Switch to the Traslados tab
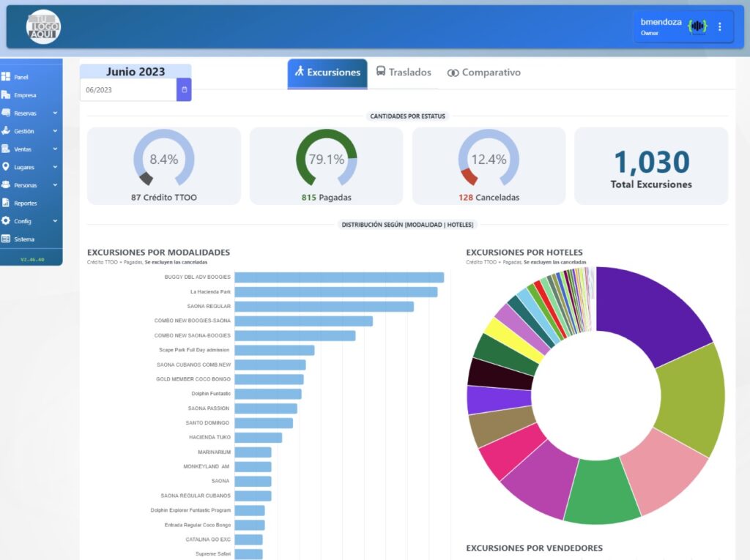 404,72
